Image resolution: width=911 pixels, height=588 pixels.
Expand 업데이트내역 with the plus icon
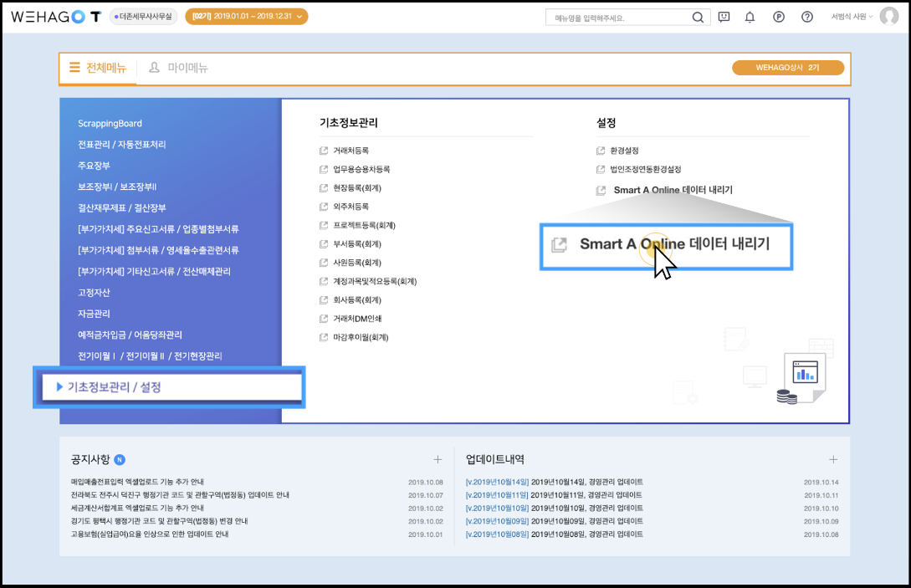(832, 459)
